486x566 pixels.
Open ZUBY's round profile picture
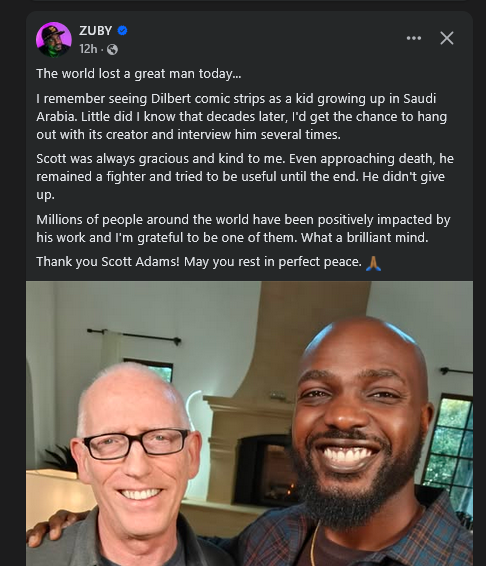(54, 39)
